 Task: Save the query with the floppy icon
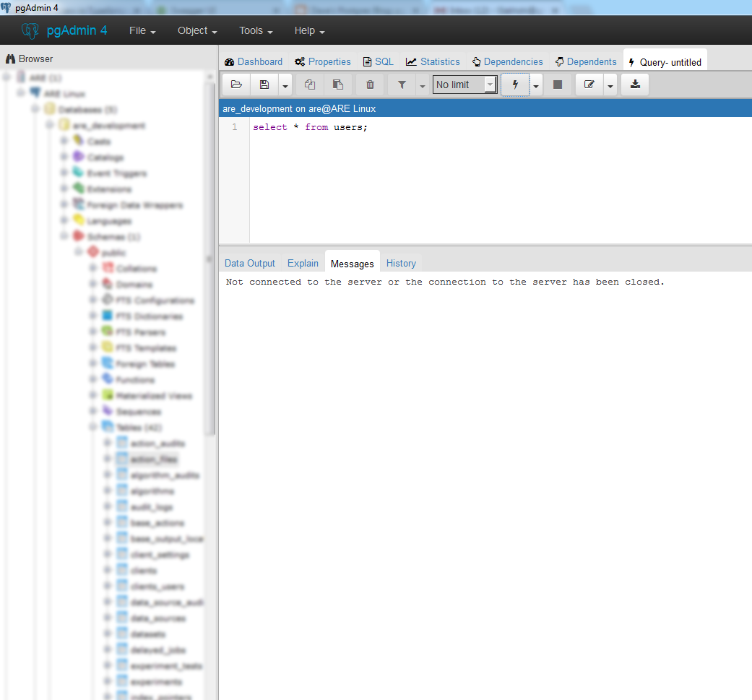(x=264, y=85)
